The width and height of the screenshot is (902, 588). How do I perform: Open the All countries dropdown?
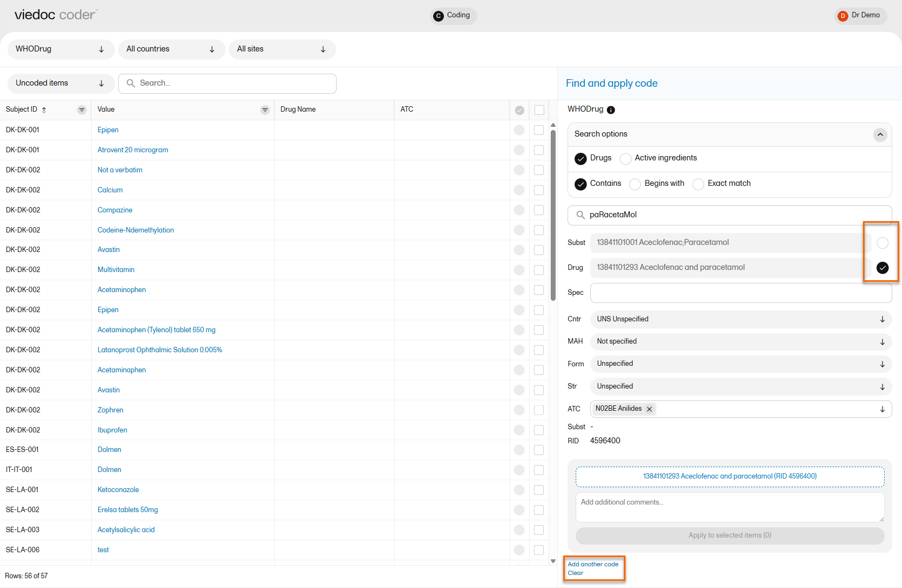point(171,49)
